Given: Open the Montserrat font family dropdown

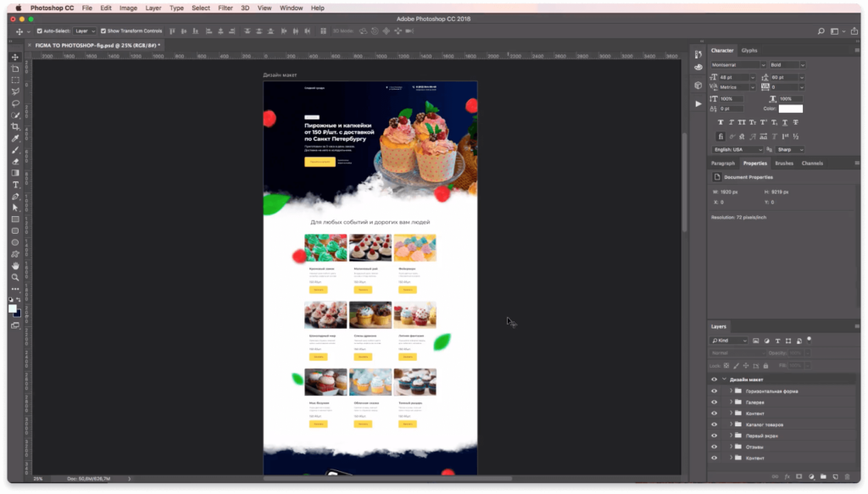Looking at the screenshot, I should 737,64.
